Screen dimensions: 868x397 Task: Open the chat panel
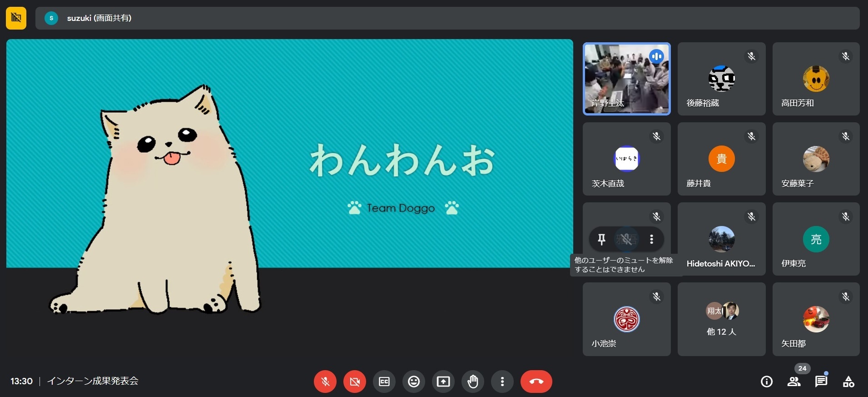821,382
